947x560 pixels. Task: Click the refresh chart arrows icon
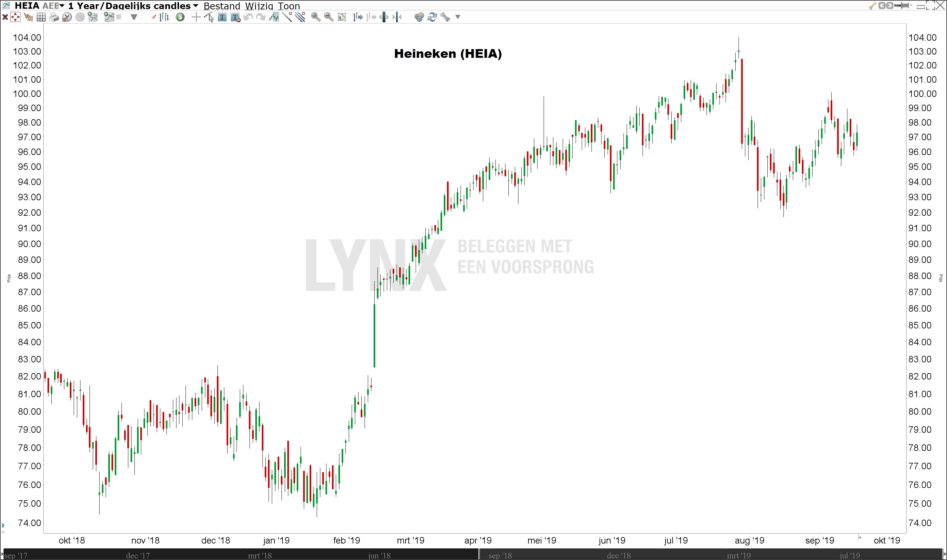tap(432, 17)
